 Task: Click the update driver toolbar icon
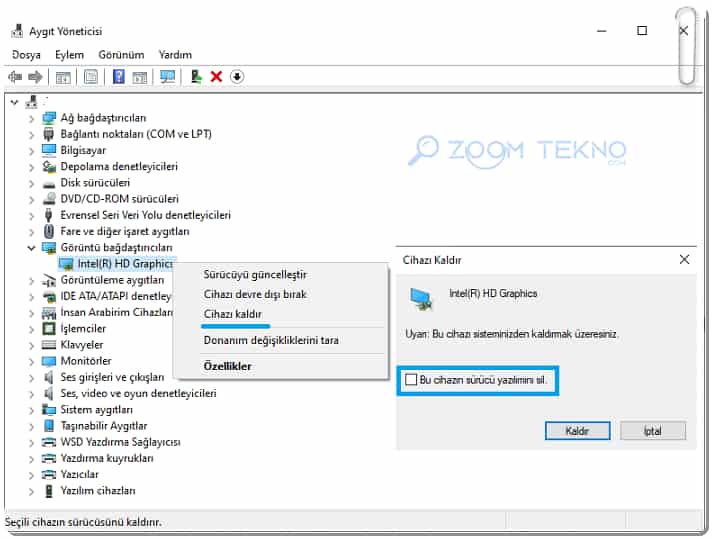click(x=196, y=76)
